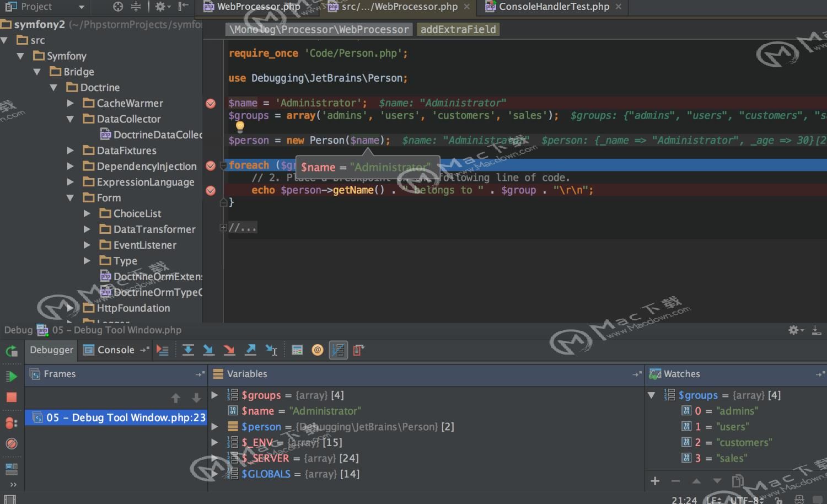The image size is (827, 504).
Task: Open Project panel settings gear
Action: (x=162, y=7)
